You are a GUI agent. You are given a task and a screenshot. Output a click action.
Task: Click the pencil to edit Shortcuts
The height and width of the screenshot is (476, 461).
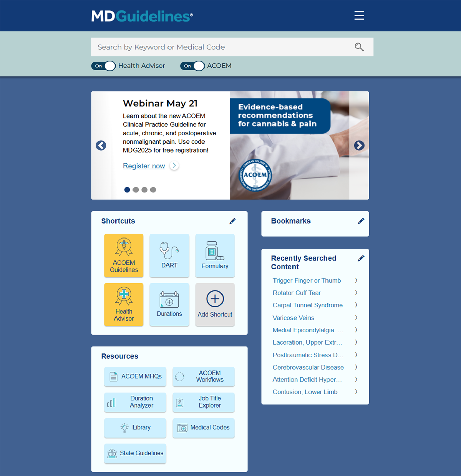pyautogui.click(x=232, y=221)
